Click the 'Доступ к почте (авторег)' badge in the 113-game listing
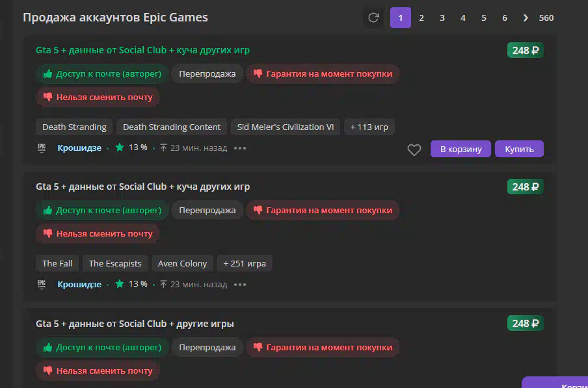The width and height of the screenshot is (588, 388). click(102, 74)
